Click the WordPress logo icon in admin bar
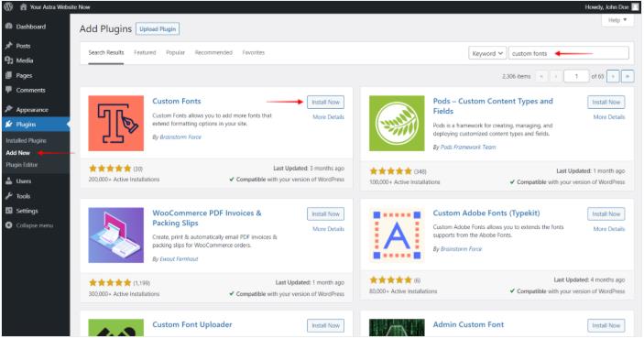Viewport: 644px width, 339px height. [x=8, y=7]
